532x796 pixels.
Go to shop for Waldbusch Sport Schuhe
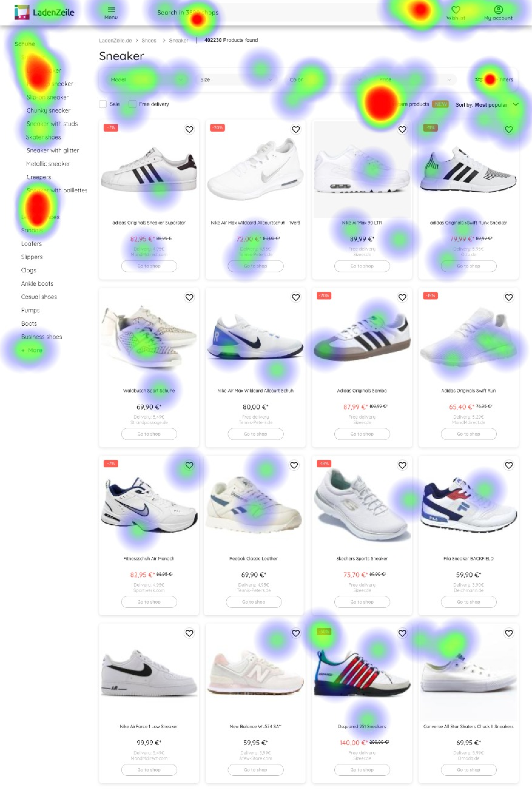149,434
